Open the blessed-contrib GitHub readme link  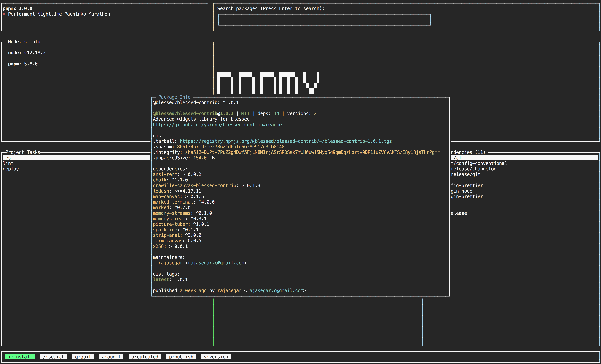click(x=217, y=125)
